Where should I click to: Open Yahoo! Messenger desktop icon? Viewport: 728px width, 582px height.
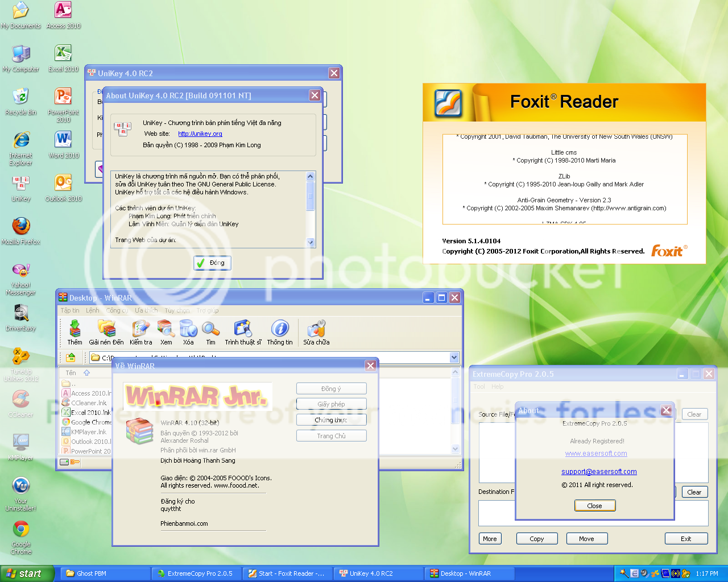pyautogui.click(x=20, y=279)
